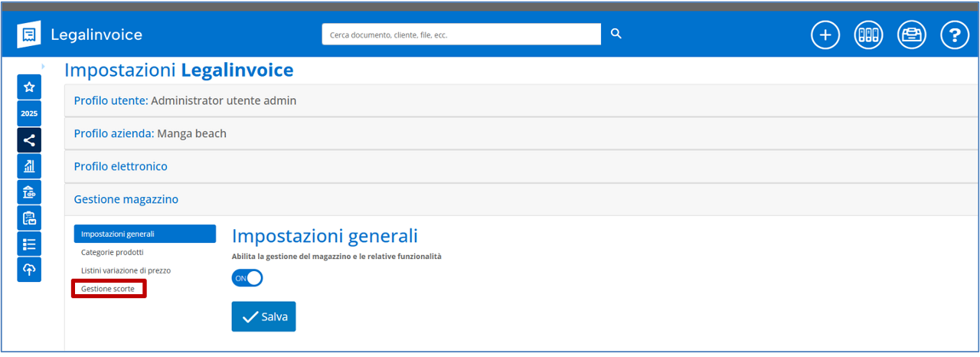Open the binders archive icon

[868, 35]
